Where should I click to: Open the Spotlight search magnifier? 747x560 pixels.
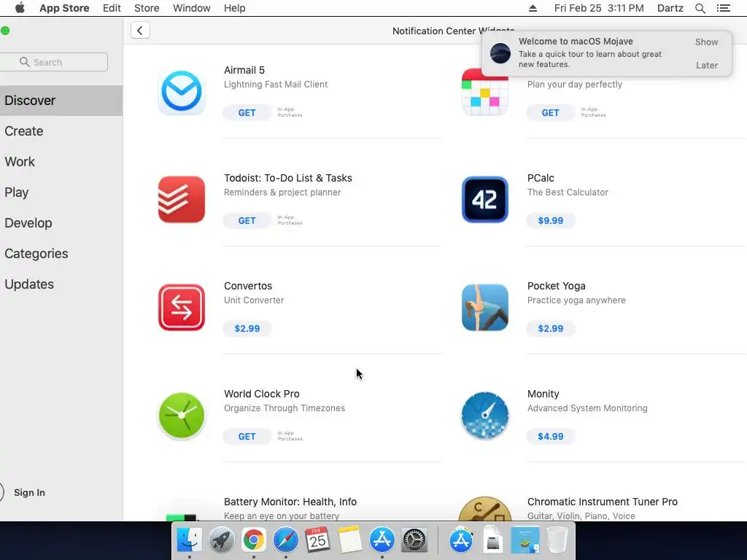click(x=700, y=8)
